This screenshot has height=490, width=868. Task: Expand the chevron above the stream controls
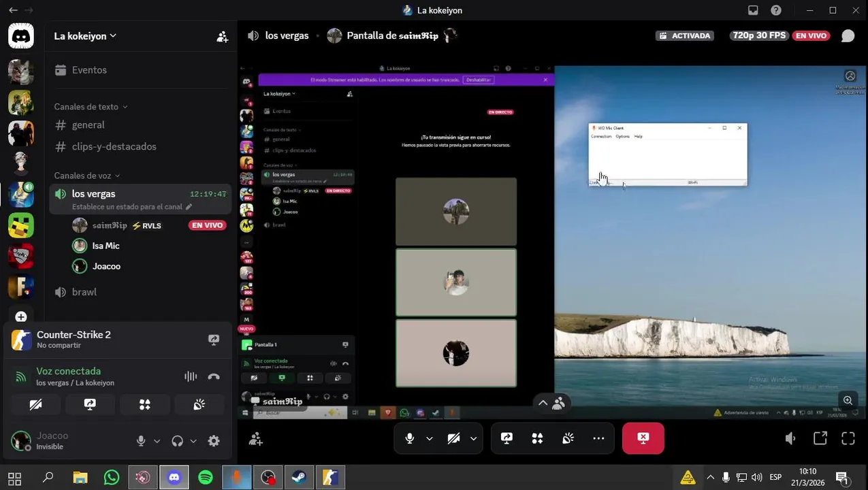point(543,403)
